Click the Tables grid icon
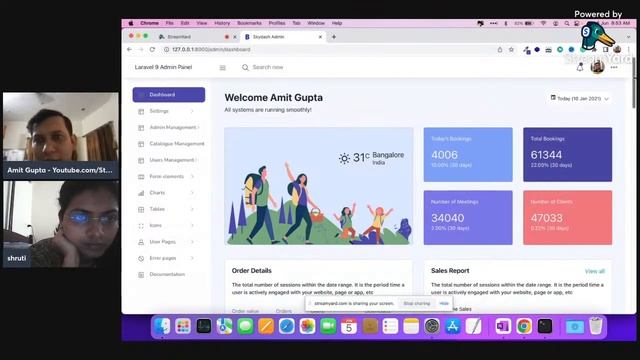The image size is (640, 360). tap(141, 209)
